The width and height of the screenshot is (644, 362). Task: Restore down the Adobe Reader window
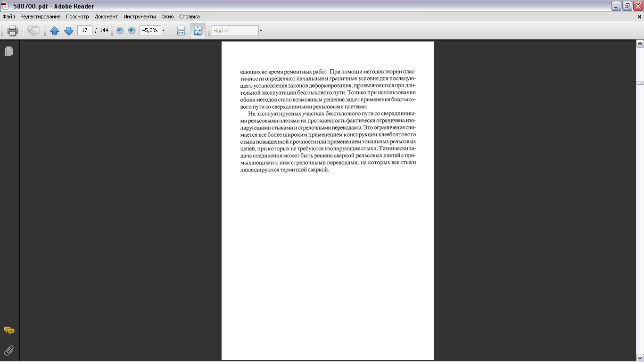click(x=627, y=6)
